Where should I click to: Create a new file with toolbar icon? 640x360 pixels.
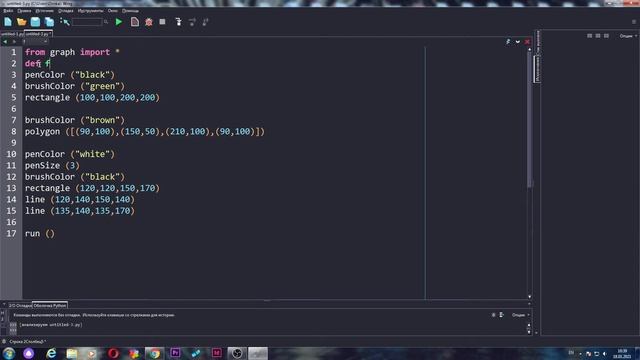pyautogui.click(x=8, y=22)
